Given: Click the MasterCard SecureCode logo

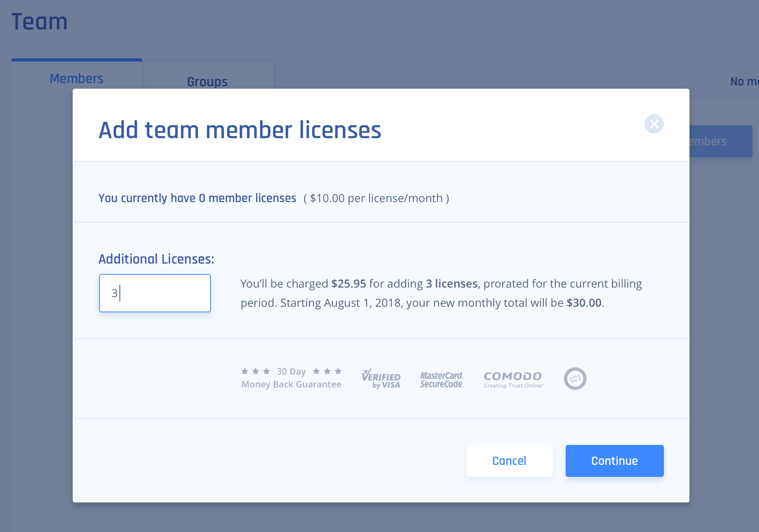Looking at the screenshot, I should 442,379.
